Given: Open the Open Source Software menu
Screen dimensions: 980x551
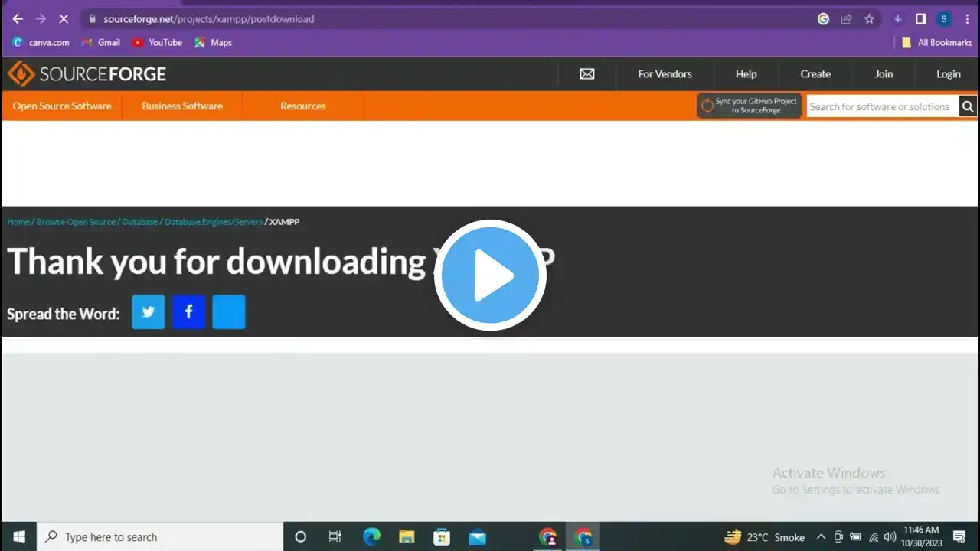Looking at the screenshot, I should pyautogui.click(x=62, y=106).
